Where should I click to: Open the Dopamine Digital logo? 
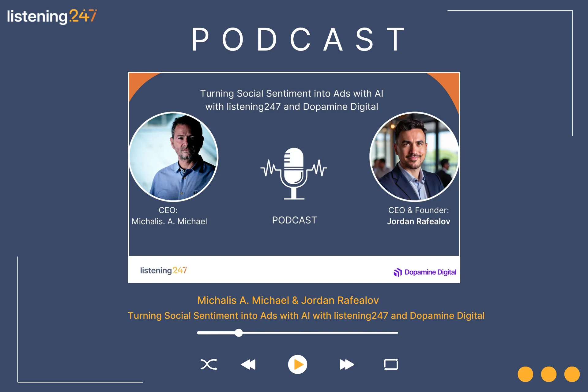[425, 272]
